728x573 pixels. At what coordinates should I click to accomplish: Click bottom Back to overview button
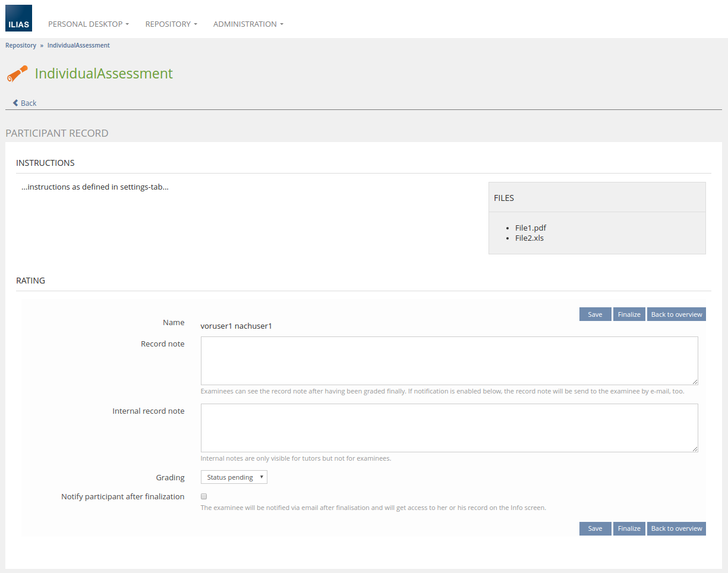[676, 528]
